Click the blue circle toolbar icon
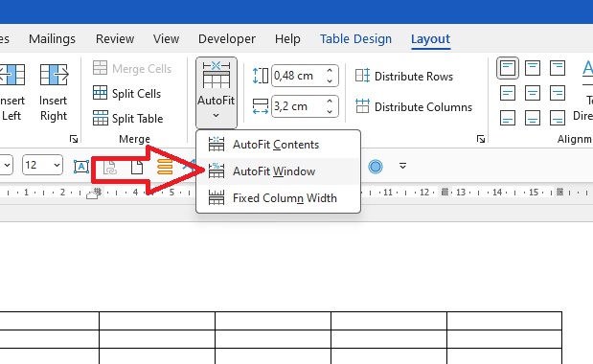Screen dimensions: 593x364 point(376,167)
